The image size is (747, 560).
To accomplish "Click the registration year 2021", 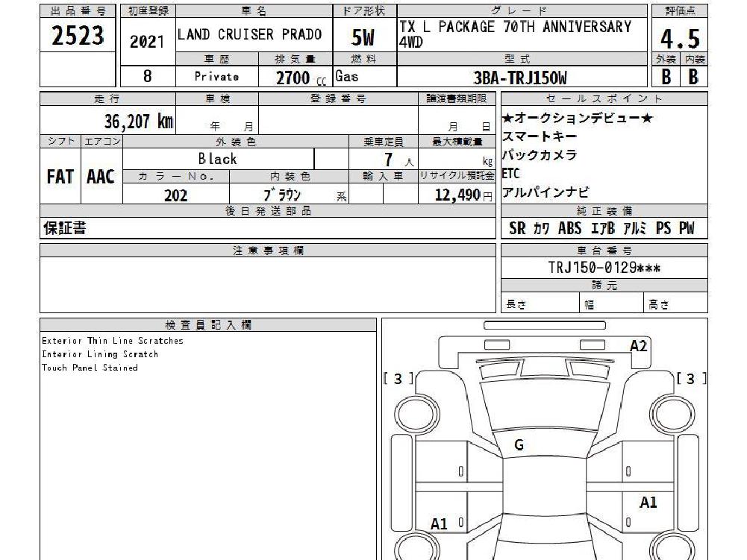I will 147,42.
